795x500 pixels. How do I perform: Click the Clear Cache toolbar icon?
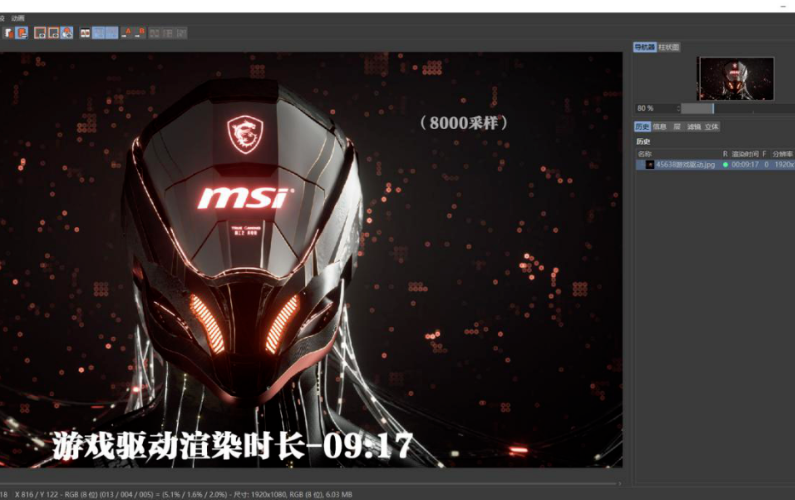(x=66, y=33)
